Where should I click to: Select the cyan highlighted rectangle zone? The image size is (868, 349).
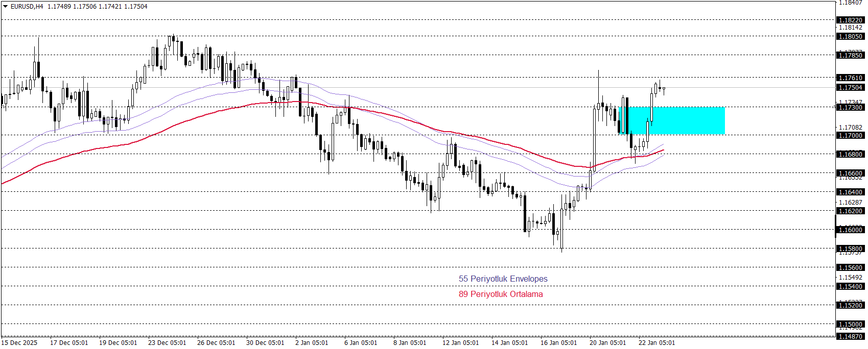672,121
